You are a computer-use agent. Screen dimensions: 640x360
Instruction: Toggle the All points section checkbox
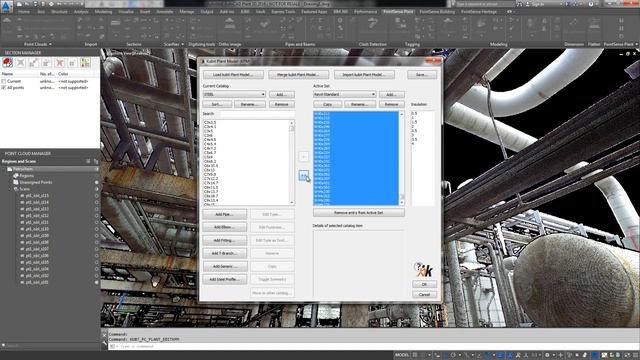[4, 88]
